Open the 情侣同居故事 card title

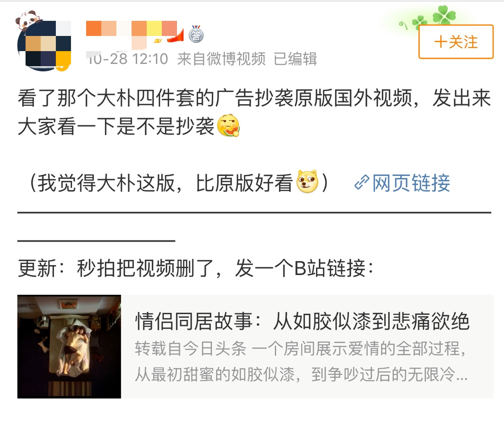tap(302, 321)
